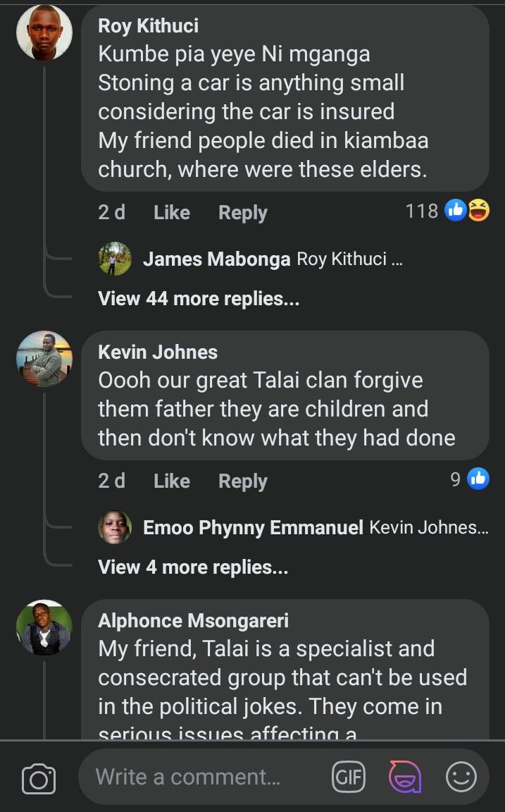
Task: Like Kevin Johnes's comment
Action: 172,481
